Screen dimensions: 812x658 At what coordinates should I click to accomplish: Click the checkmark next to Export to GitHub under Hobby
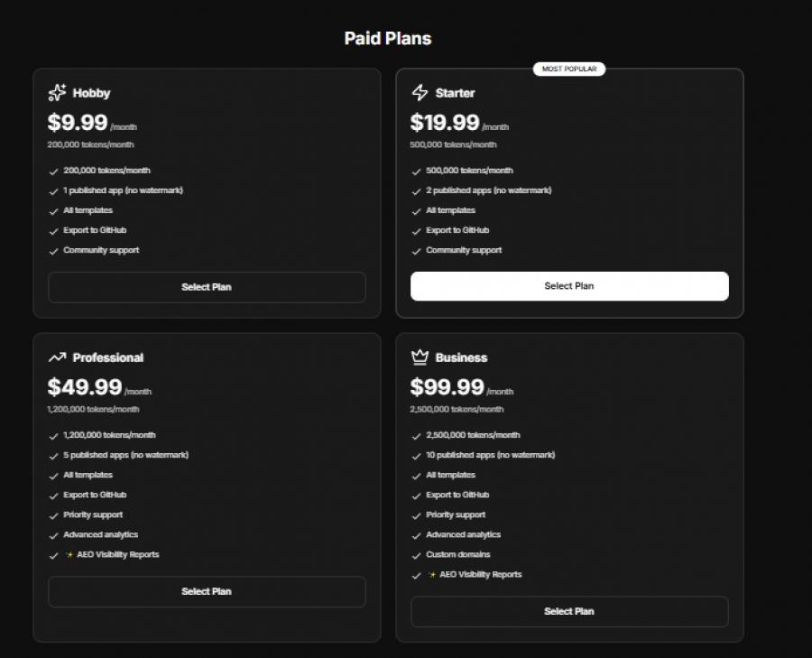pos(54,230)
